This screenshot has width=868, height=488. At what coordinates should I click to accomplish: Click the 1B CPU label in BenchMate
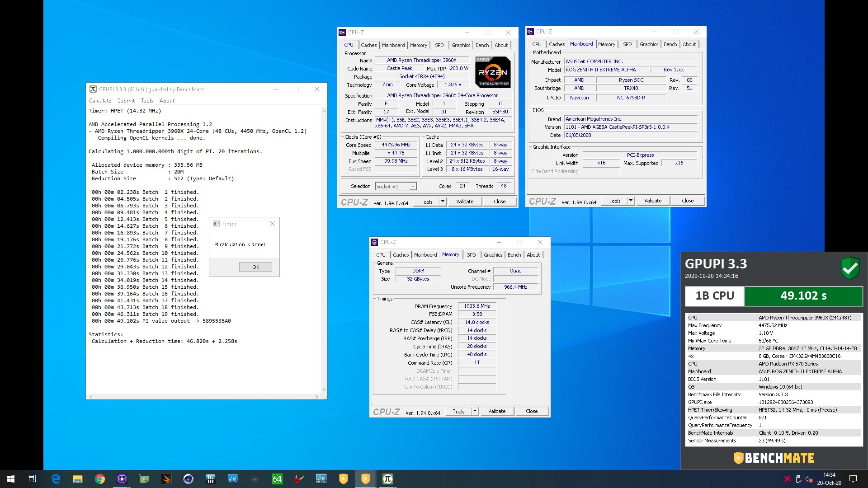point(714,296)
